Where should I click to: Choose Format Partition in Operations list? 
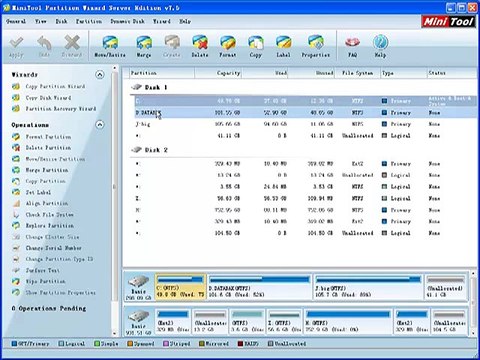pos(42,137)
